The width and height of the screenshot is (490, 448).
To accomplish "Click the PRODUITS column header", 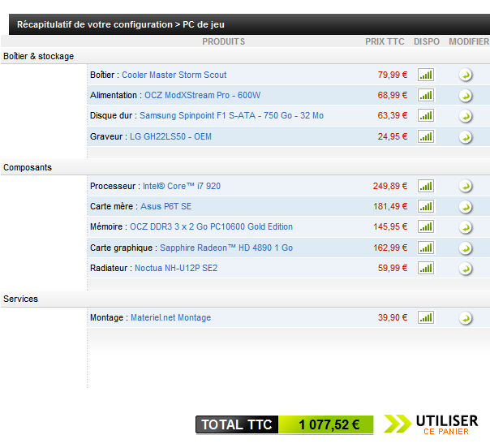I will (x=223, y=41).
